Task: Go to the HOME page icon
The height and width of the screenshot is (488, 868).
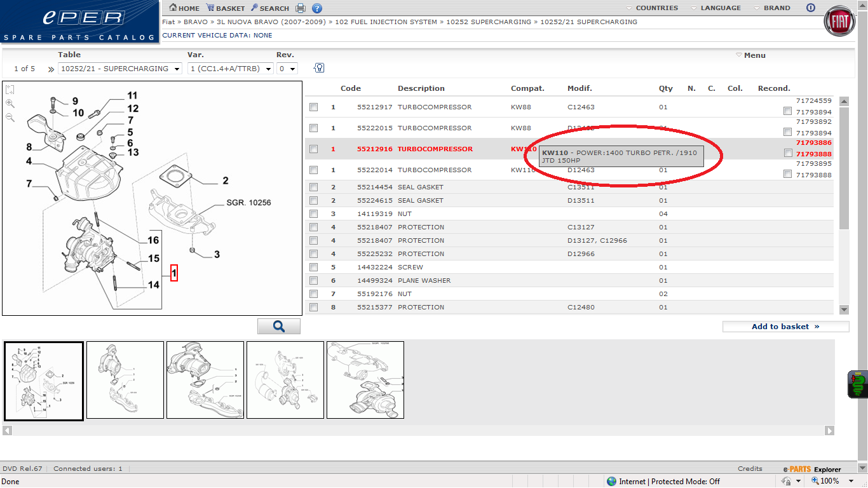Action: coord(173,8)
